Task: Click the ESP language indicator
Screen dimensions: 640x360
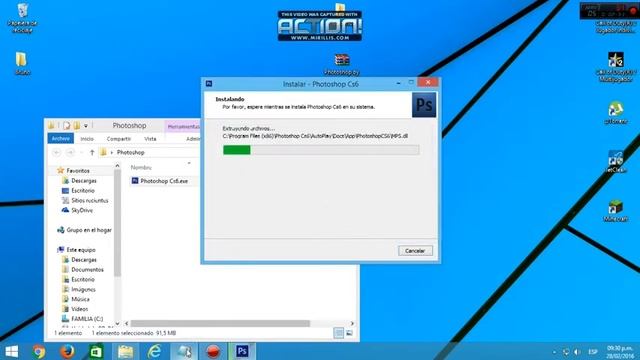Action: (x=593, y=352)
